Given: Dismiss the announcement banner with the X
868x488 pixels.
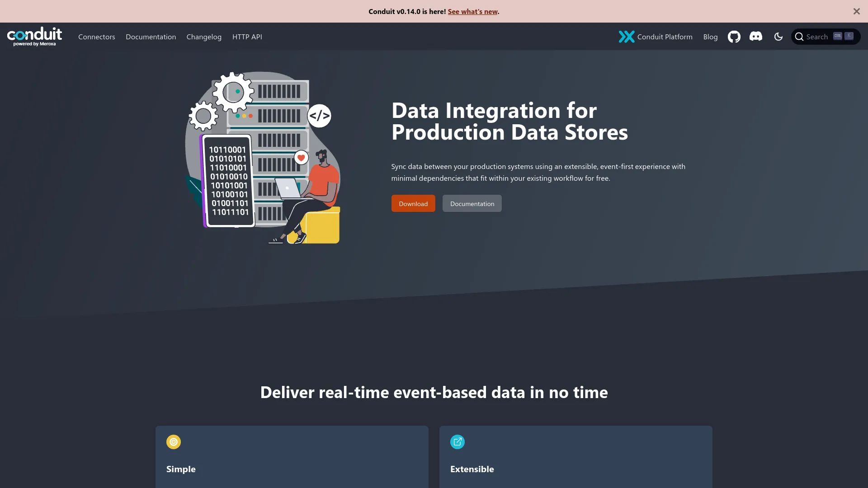Looking at the screenshot, I should click(856, 11).
